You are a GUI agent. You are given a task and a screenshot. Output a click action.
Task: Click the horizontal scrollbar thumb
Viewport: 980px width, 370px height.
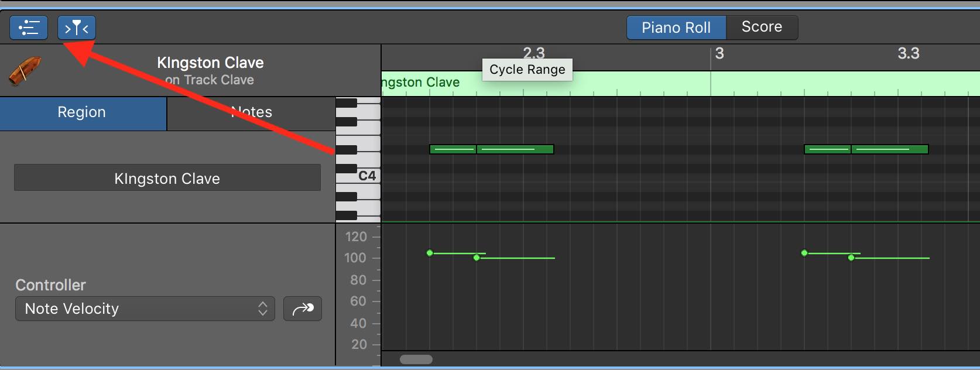(416, 359)
